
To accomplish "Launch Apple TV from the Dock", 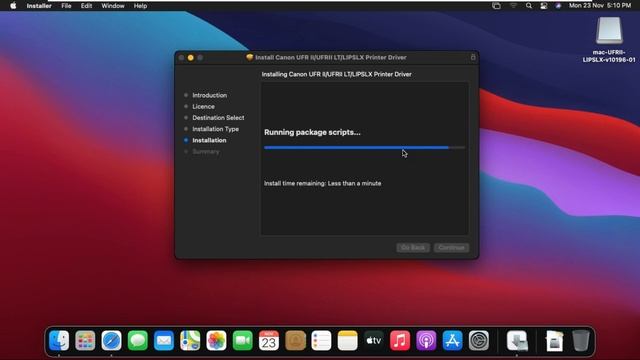I will tap(373, 340).
